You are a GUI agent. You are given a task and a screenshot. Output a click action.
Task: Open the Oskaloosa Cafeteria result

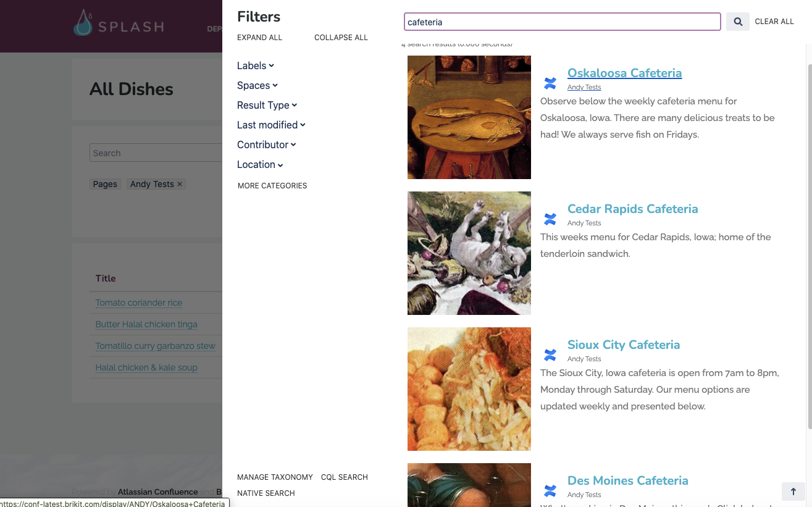point(624,73)
